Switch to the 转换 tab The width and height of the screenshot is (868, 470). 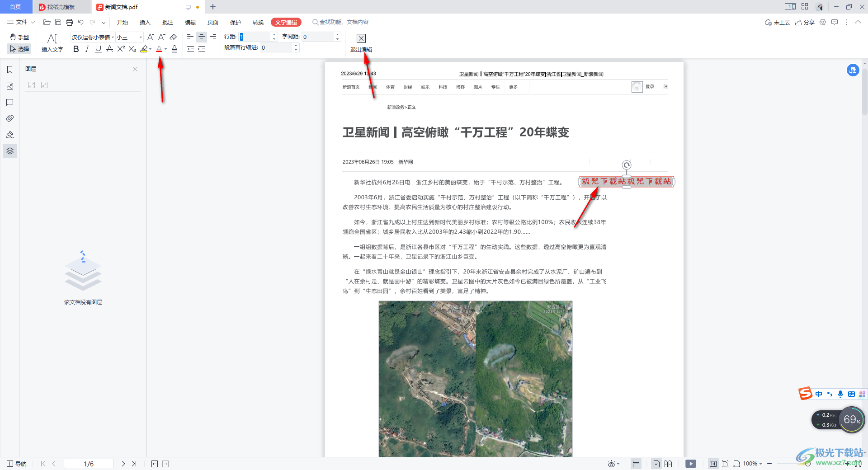click(258, 22)
